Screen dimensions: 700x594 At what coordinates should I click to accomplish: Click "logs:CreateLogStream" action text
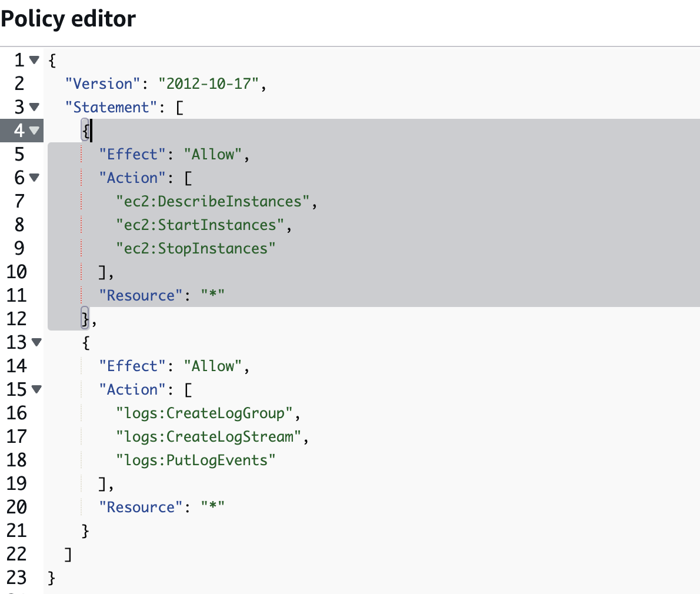[208, 437]
